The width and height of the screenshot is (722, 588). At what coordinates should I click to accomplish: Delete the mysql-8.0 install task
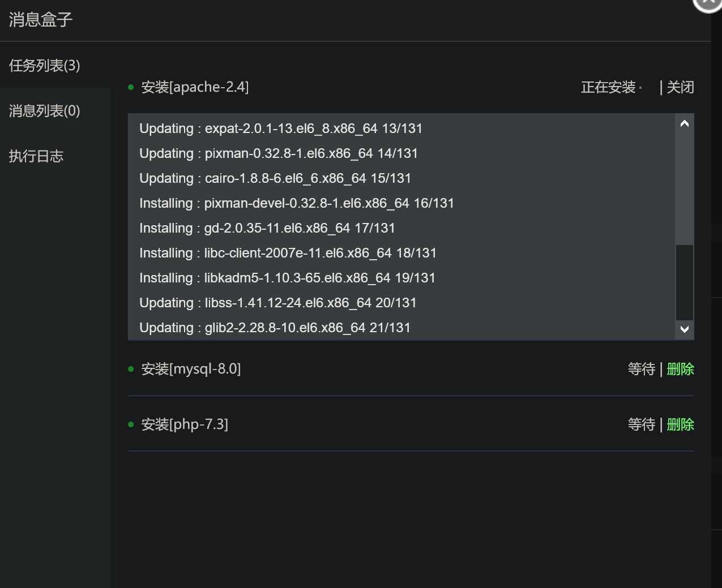(x=680, y=369)
